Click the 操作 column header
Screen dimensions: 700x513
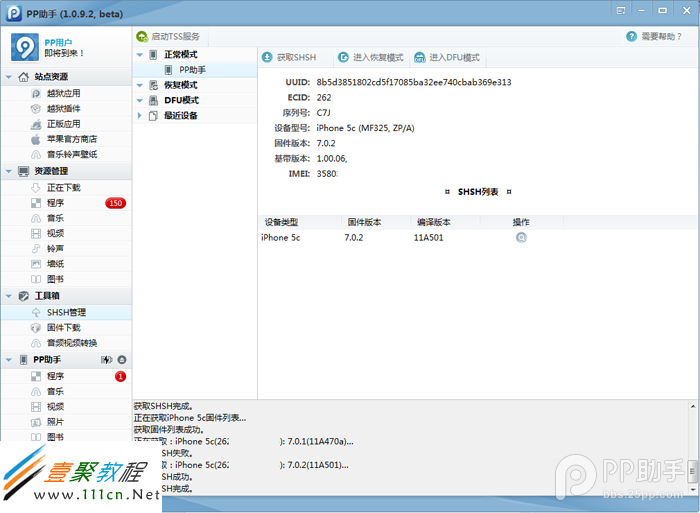pos(521,222)
